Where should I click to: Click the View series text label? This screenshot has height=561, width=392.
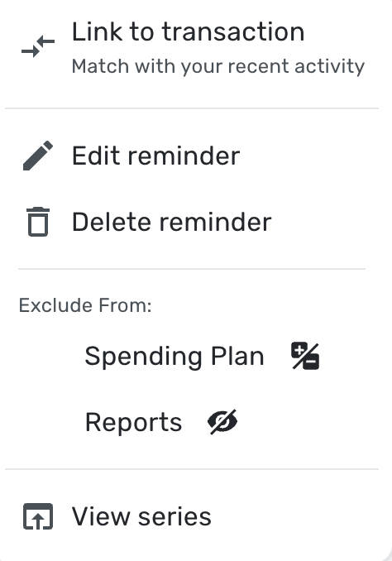(x=141, y=516)
